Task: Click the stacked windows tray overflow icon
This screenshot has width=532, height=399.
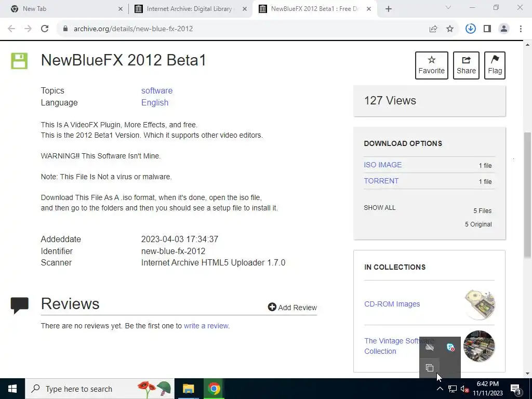Action: 430,368
